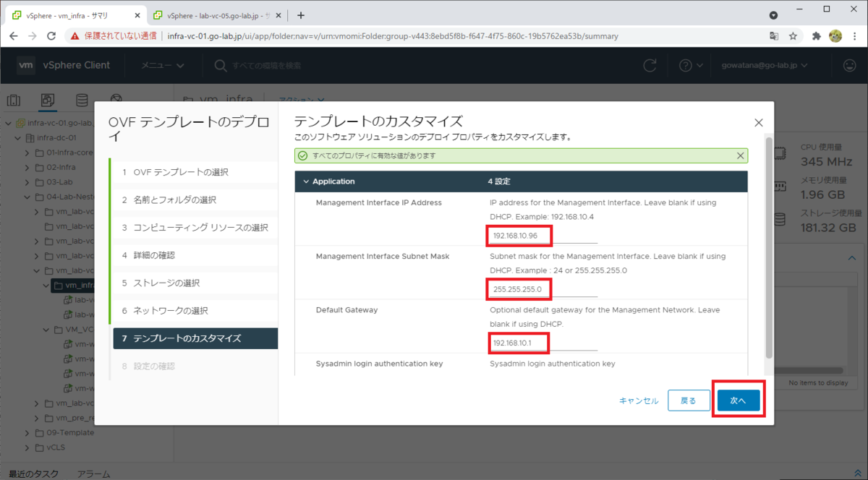
Task: Click the Storage inventory icon
Action: (82, 100)
